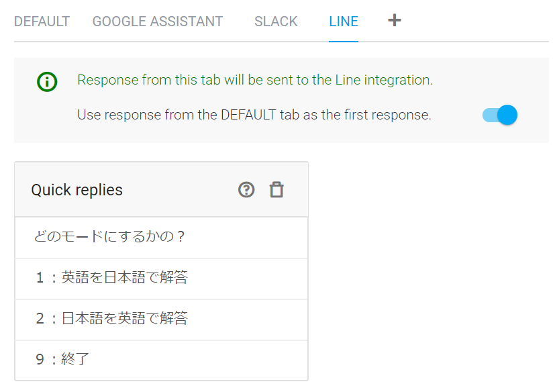Click the 1：英語を日本語で解答 reply field

pos(161,279)
